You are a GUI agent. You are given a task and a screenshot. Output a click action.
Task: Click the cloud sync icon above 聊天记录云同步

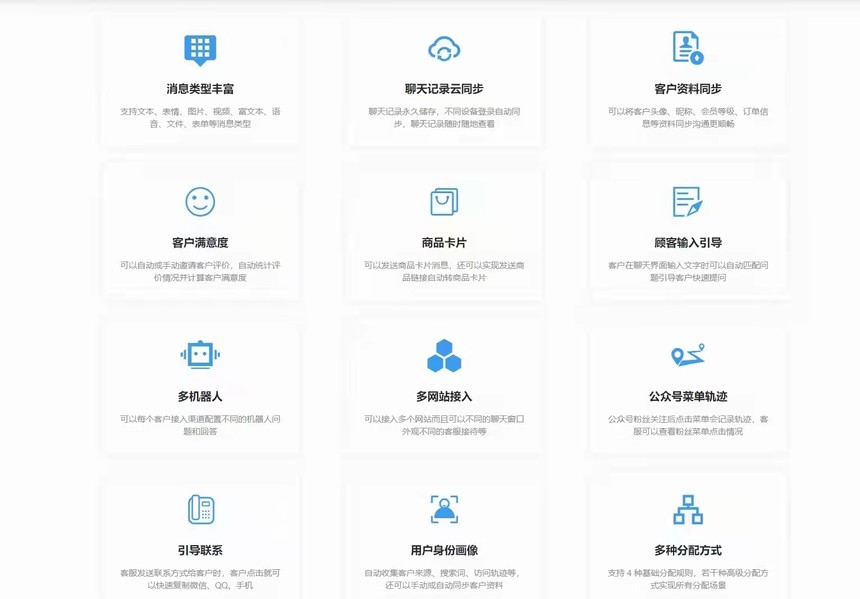tap(444, 48)
